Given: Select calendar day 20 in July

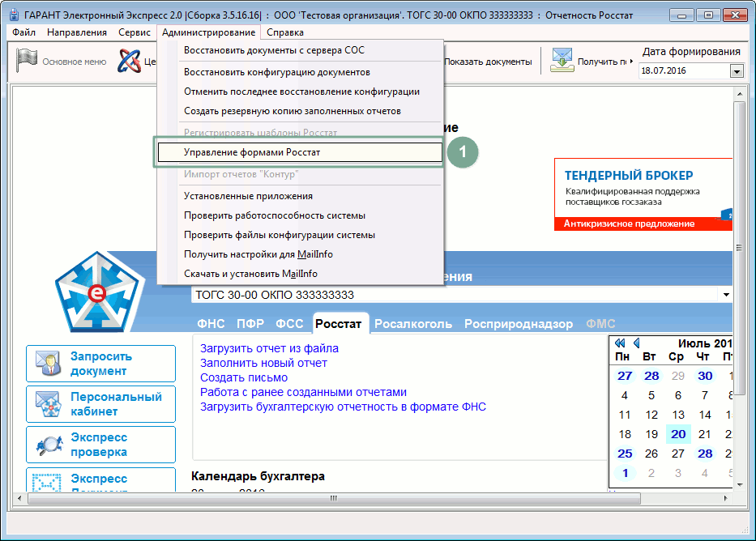Looking at the screenshot, I should (x=678, y=434).
